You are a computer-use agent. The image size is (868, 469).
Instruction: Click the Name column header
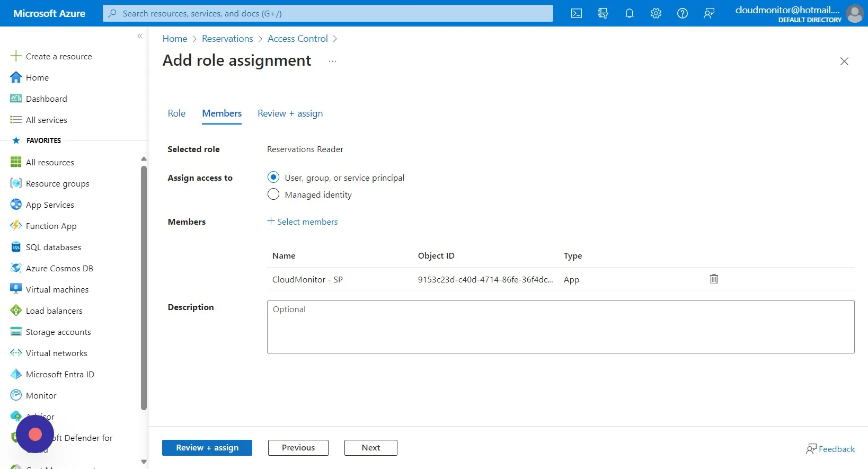click(284, 255)
